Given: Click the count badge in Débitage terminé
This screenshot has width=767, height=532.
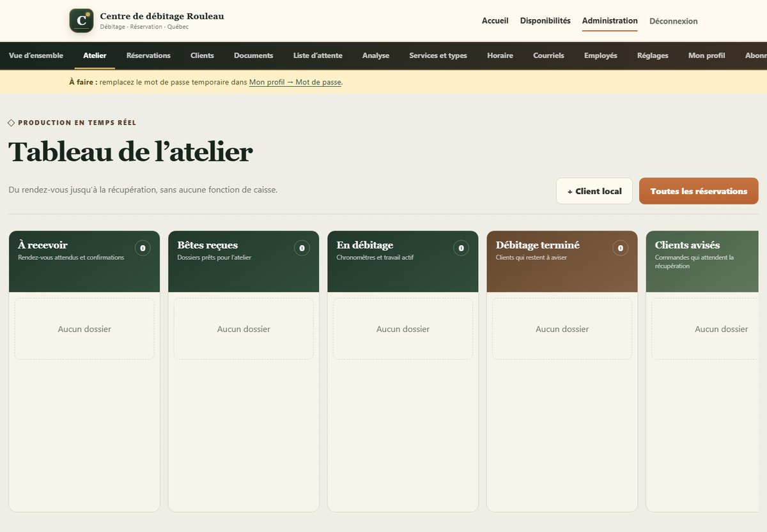Looking at the screenshot, I should (620, 248).
